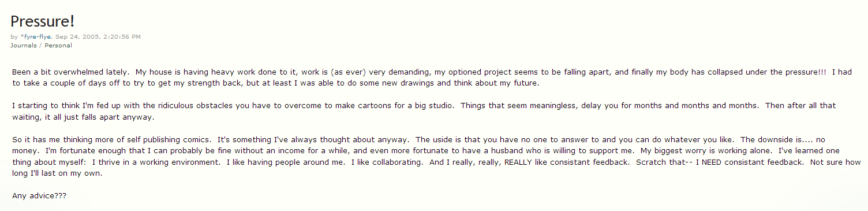Click the phrase 'My biggest worry is working alone'

coord(704,151)
